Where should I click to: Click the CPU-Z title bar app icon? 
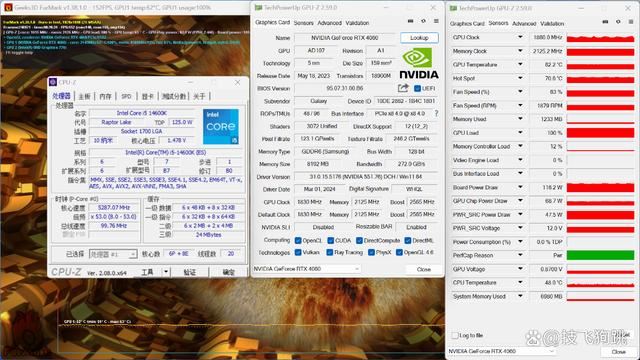[53, 82]
